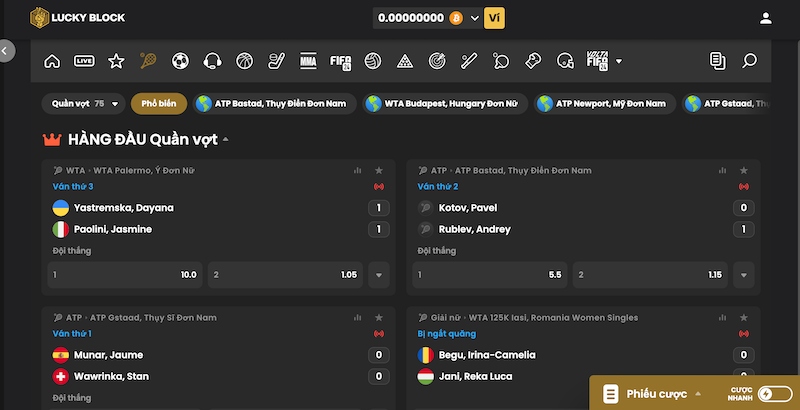
Task: Bet on Yastremska at odds 10.0
Action: 125,275
